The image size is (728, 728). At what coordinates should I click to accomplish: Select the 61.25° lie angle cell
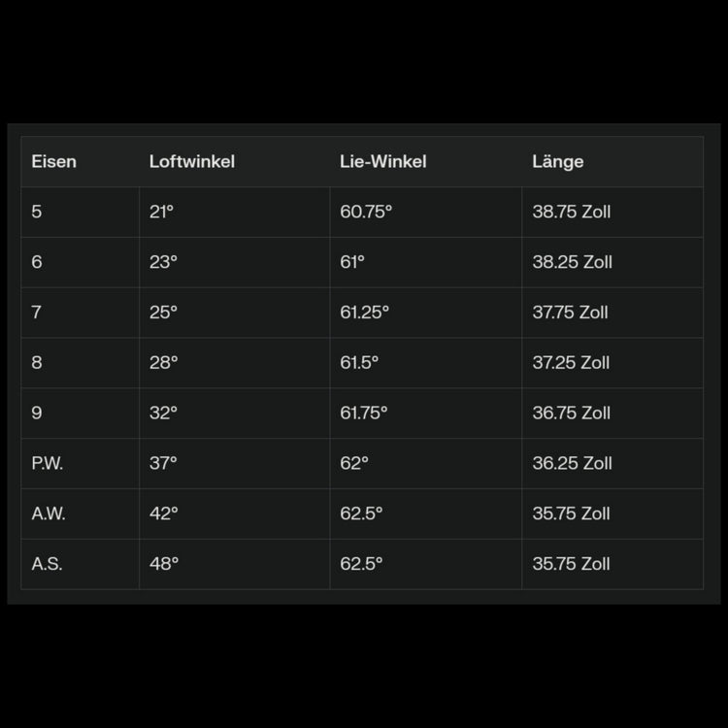[x=364, y=313]
